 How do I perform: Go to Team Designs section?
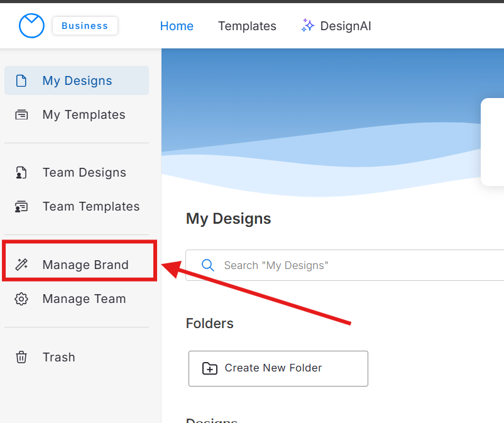coord(84,172)
